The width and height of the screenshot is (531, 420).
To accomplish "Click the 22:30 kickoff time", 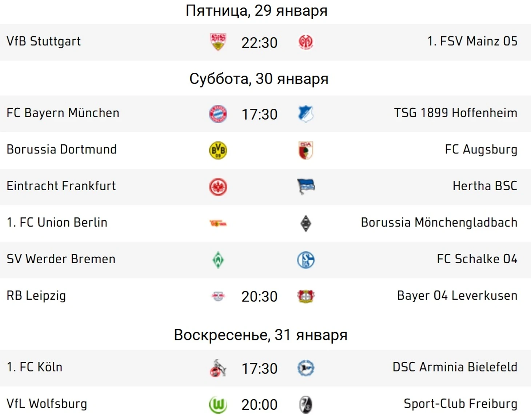I will coord(259,43).
